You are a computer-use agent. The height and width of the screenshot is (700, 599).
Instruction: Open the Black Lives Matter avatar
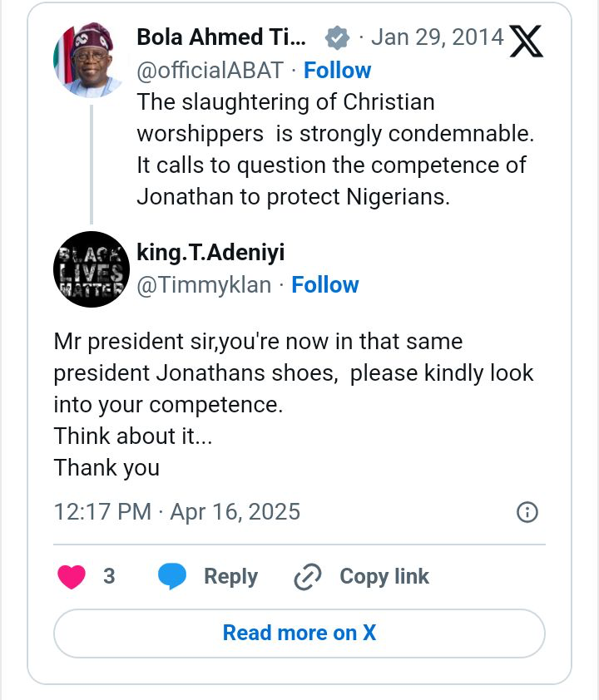(91, 269)
